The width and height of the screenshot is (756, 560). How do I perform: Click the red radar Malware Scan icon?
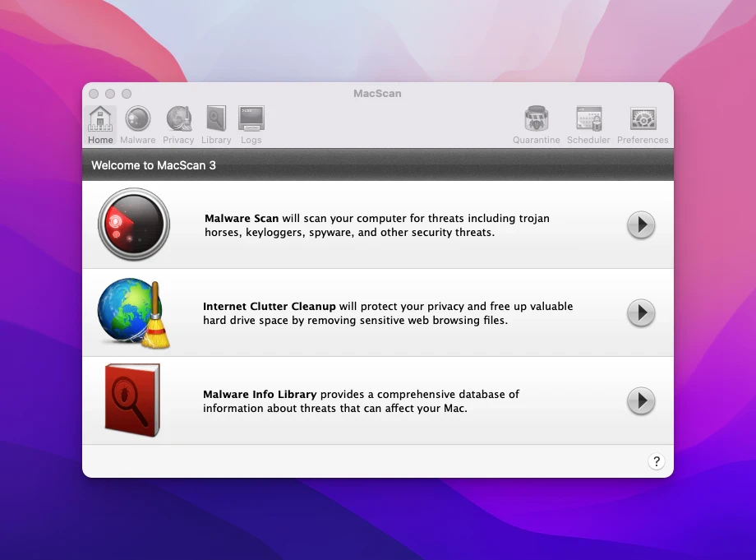pyautogui.click(x=133, y=224)
